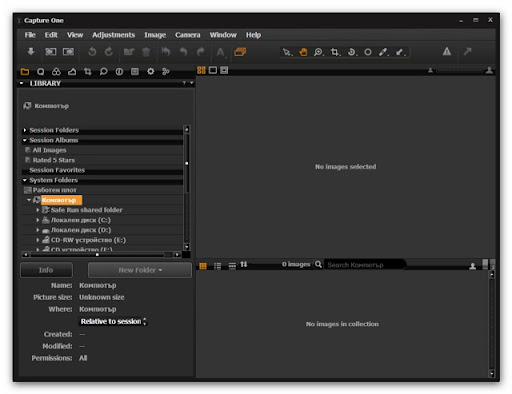Select the All Images album
The height and width of the screenshot is (394, 512).
pos(49,150)
